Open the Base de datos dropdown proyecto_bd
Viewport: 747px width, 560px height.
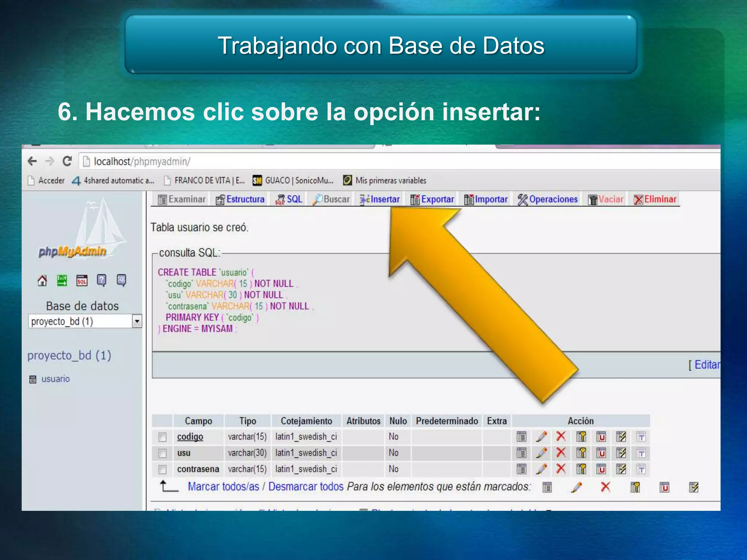(x=85, y=321)
